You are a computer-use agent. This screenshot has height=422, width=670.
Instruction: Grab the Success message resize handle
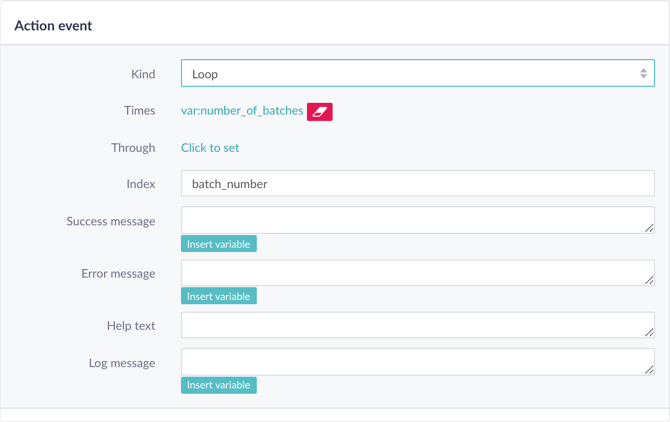pyautogui.click(x=649, y=228)
